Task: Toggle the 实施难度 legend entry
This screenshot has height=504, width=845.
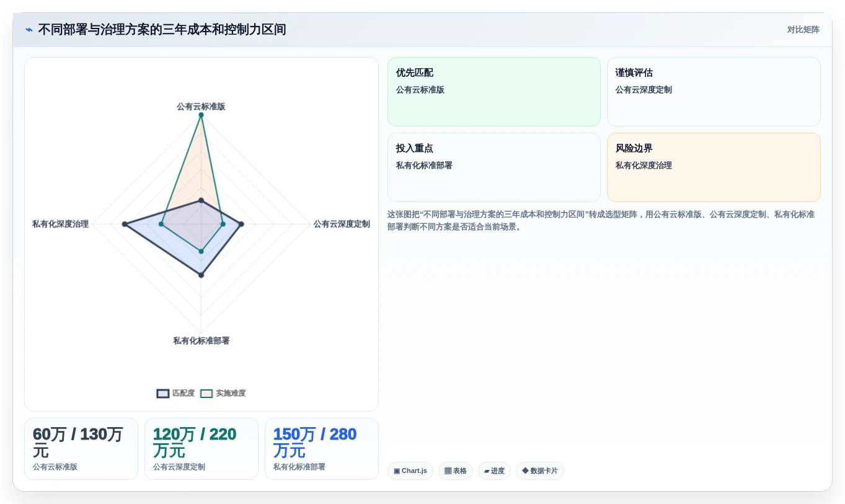Action: click(223, 393)
